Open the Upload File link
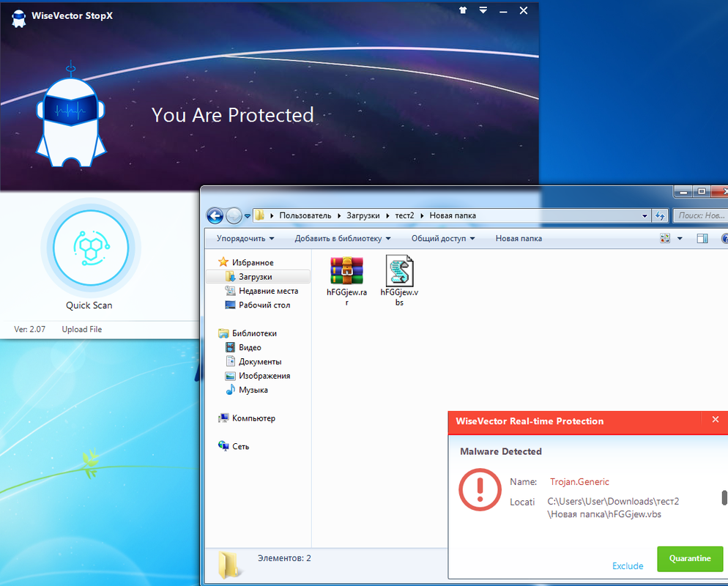 [82, 329]
